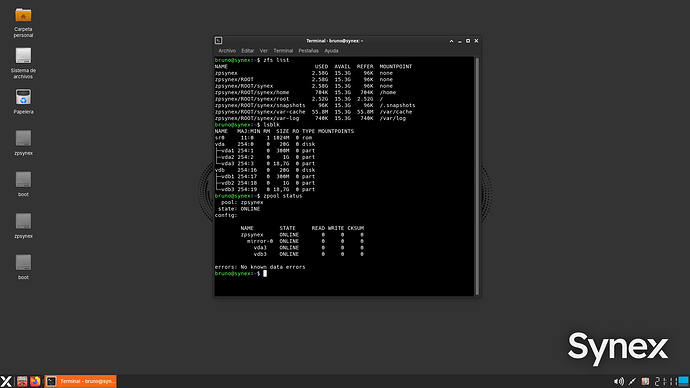
Task: Launch Firefox from the taskbar
Action: click(x=35, y=381)
